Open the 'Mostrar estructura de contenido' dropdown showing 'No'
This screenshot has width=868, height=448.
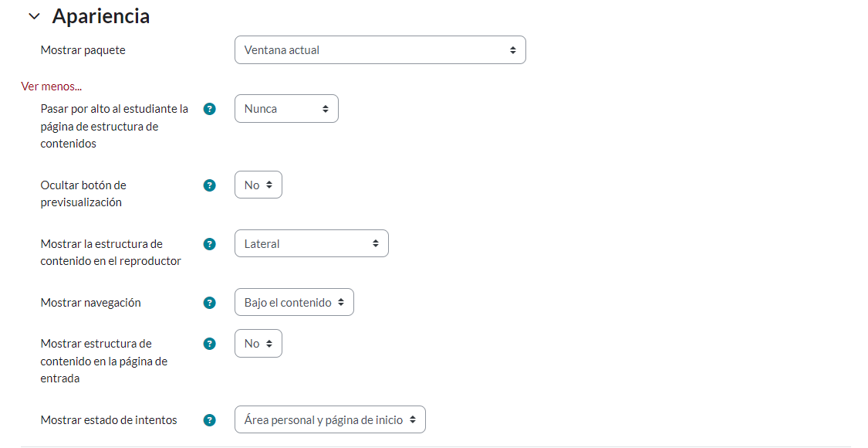tap(258, 343)
